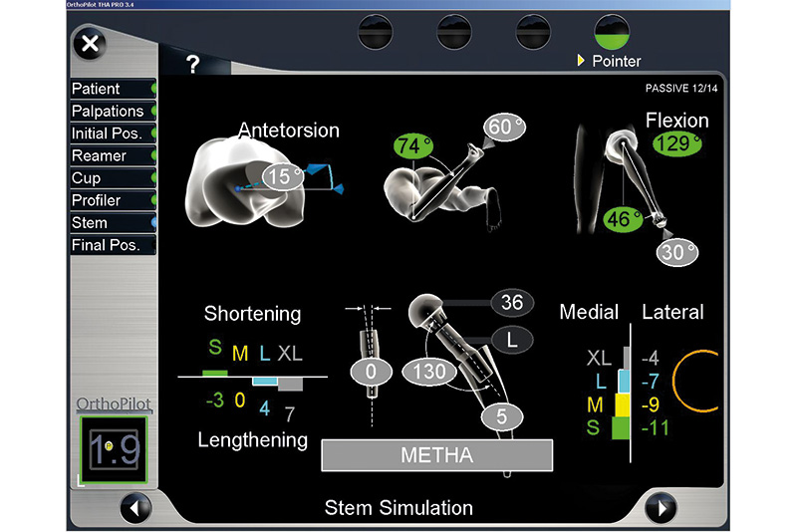Click the green 46° angle bubble

623,219
